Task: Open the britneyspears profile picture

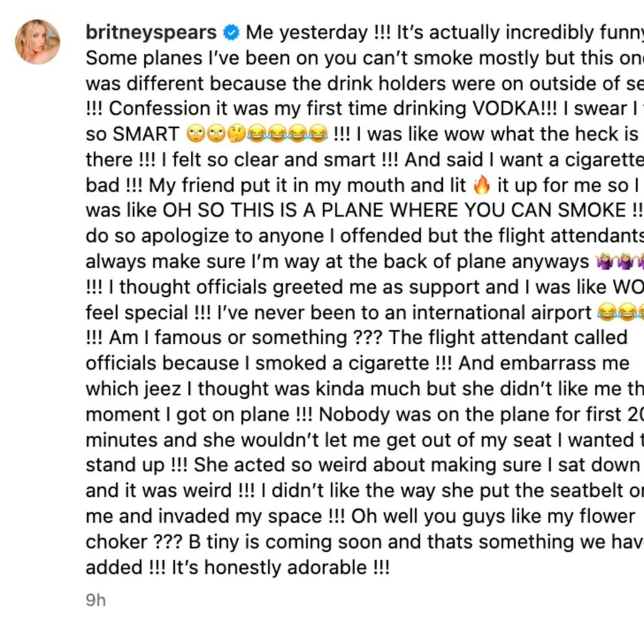Action: (38, 42)
